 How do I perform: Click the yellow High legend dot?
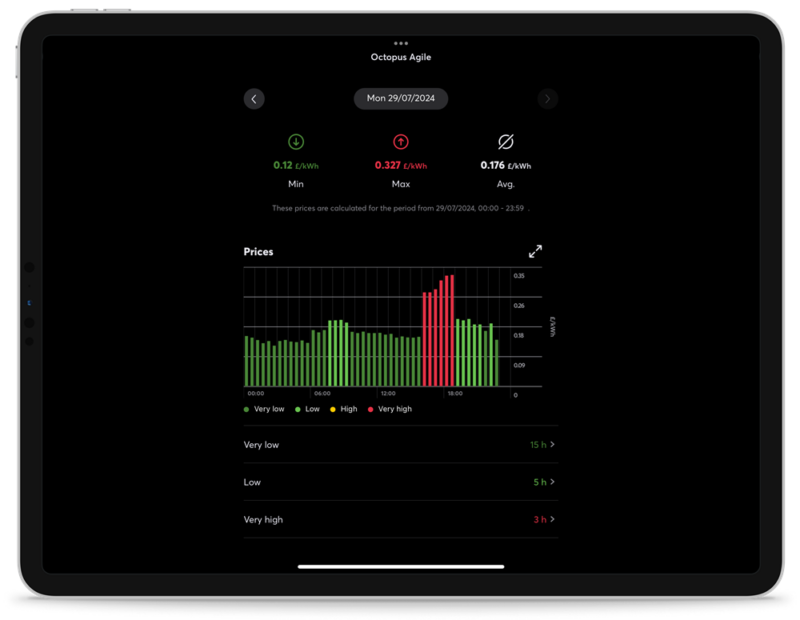coord(334,409)
